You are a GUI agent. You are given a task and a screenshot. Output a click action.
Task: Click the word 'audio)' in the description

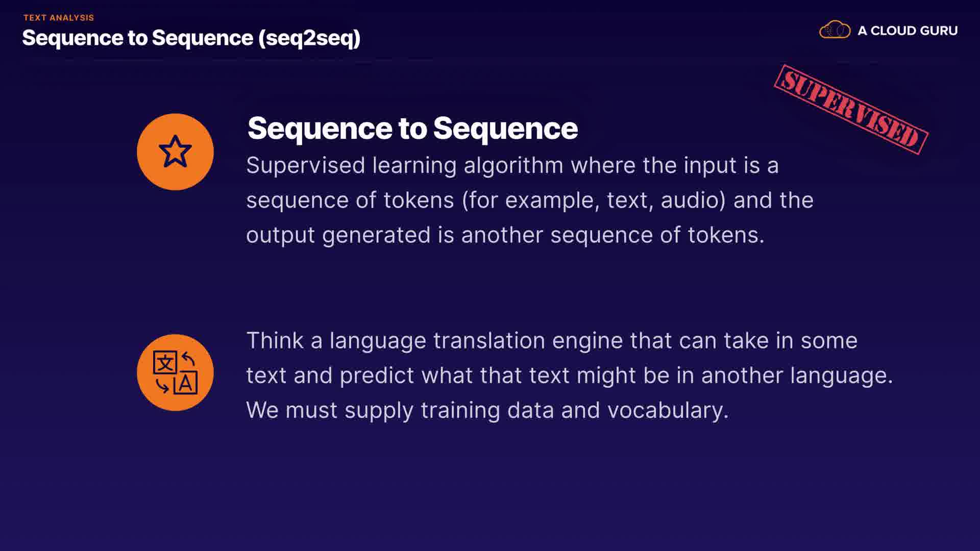(x=693, y=200)
